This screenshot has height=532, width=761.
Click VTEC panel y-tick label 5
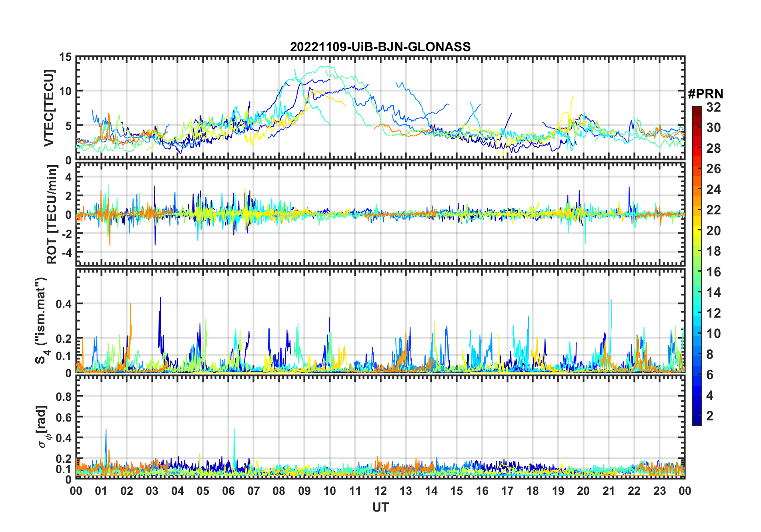69,126
